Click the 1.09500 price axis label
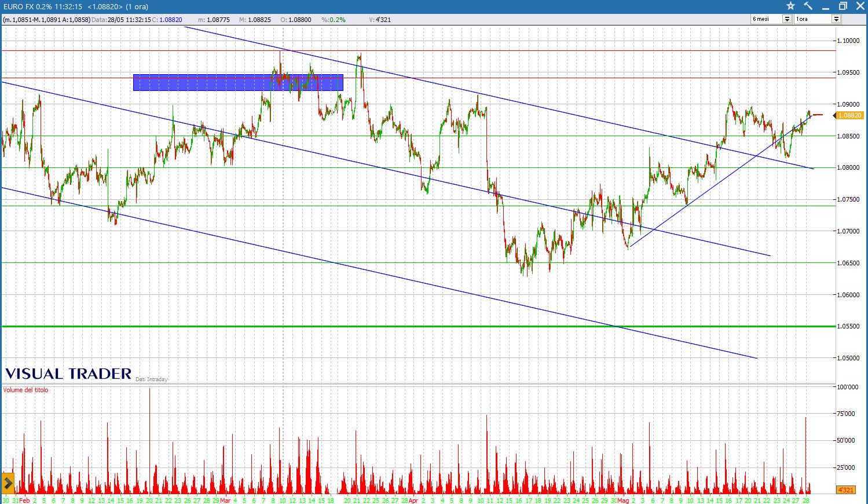 point(848,72)
